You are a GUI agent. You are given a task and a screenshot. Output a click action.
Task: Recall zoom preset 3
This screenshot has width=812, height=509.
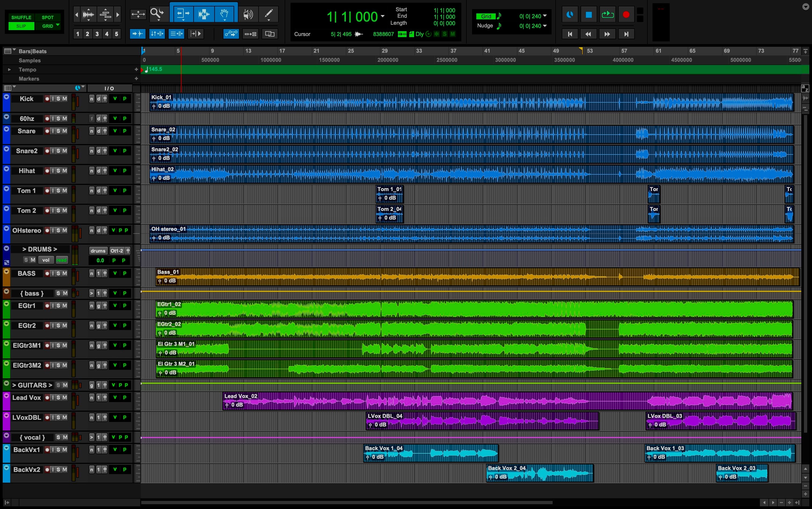[x=97, y=34]
